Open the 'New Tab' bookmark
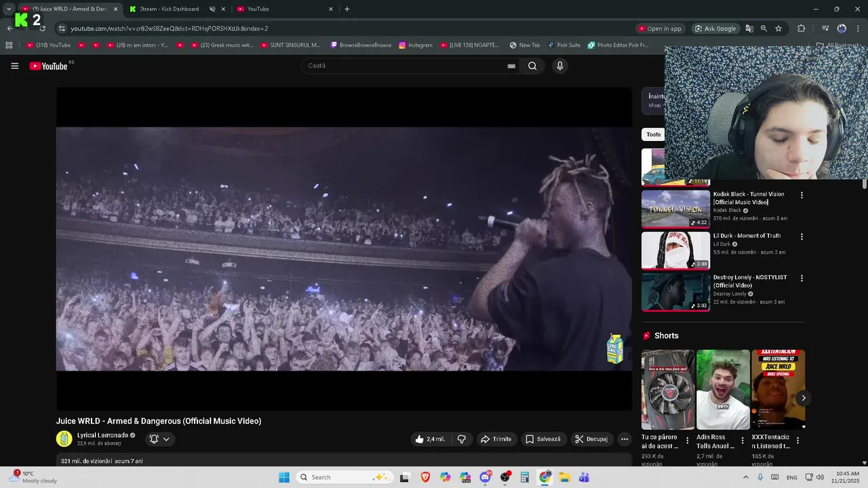The image size is (868, 488). (x=525, y=45)
